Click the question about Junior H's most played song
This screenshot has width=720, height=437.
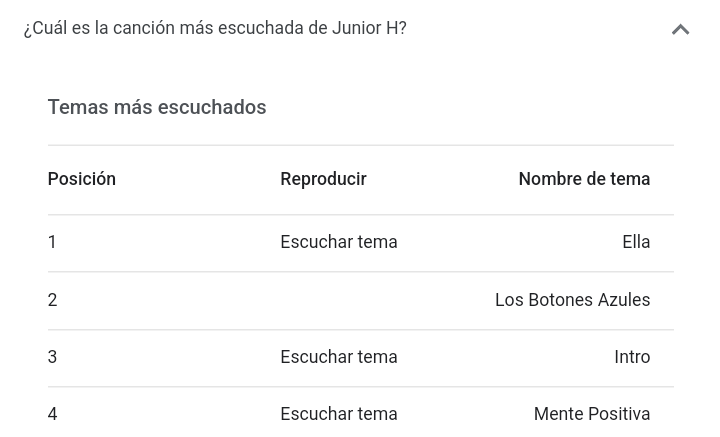(x=215, y=28)
